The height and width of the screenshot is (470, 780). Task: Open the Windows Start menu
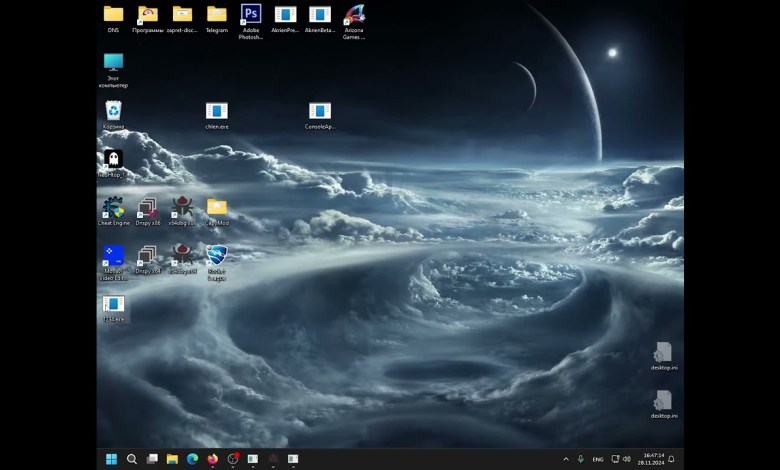(x=111, y=459)
